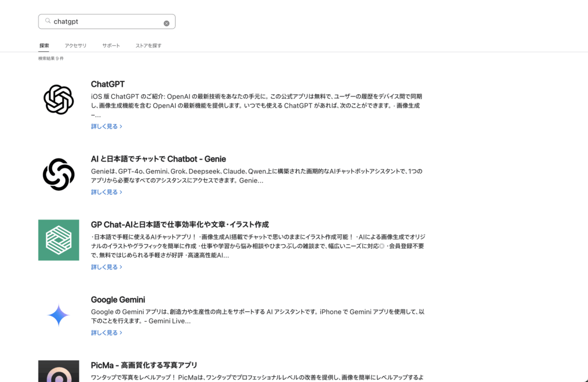The height and width of the screenshot is (382, 588).
Task: Open the Google Gemini sparkle icon
Action: (x=59, y=315)
